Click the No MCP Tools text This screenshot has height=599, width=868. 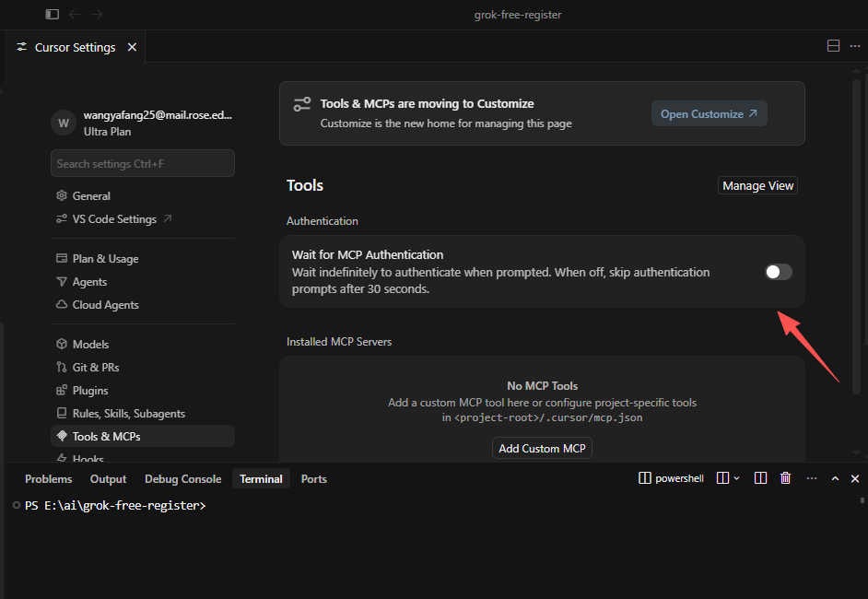pyautogui.click(x=543, y=386)
